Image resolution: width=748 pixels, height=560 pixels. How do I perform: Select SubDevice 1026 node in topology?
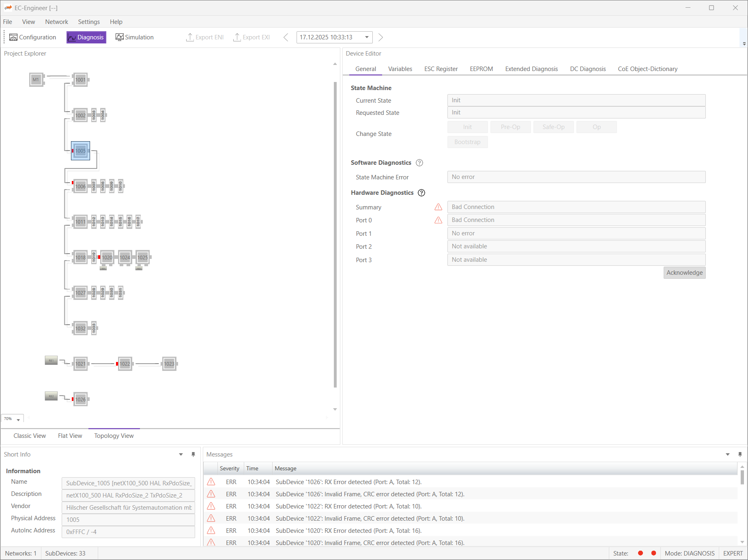pos(81,399)
